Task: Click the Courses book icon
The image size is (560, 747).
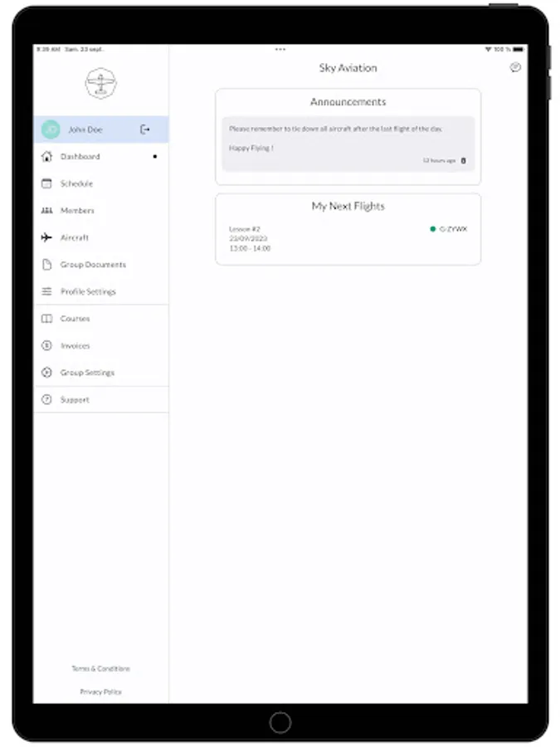Action: (46, 318)
